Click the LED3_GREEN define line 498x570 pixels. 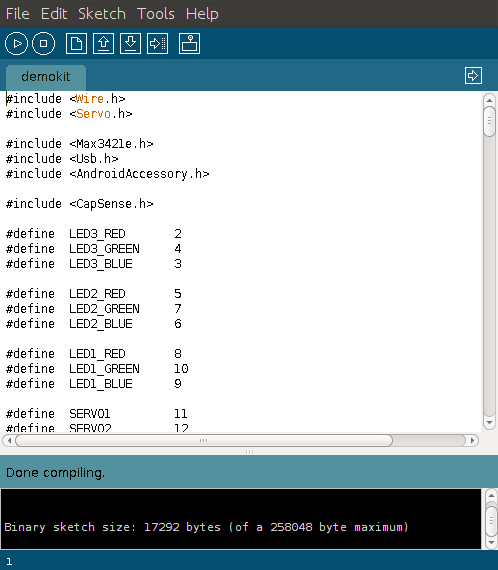pyautogui.click(x=94, y=249)
